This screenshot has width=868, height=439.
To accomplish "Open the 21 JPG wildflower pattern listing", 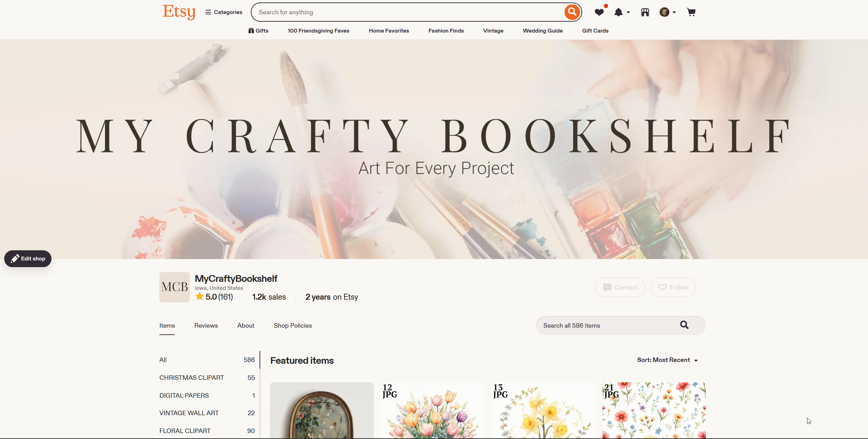I will click(x=654, y=410).
